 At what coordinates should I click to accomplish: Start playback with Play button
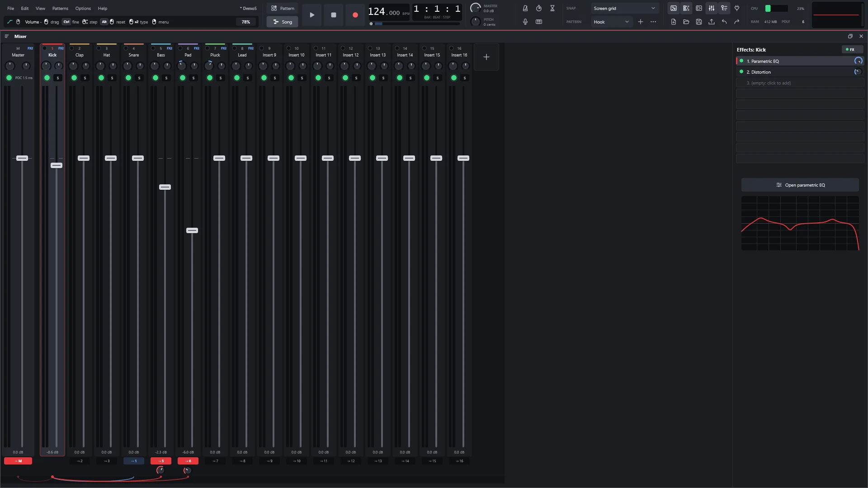312,15
